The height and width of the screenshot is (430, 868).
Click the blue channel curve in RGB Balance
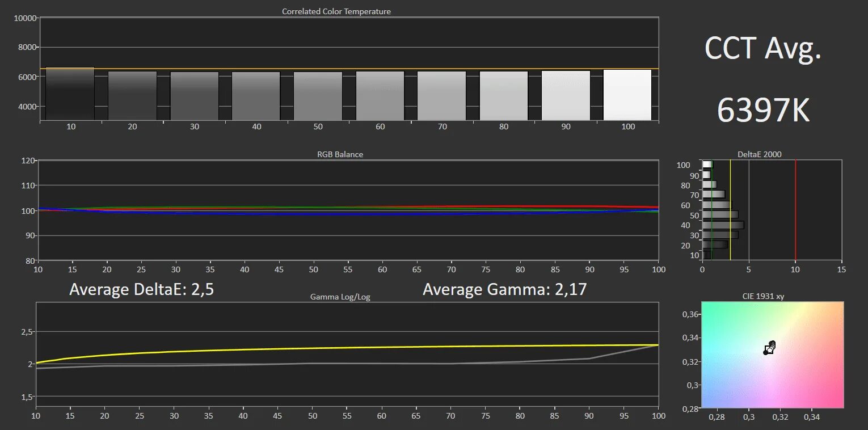(x=397, y=214)
